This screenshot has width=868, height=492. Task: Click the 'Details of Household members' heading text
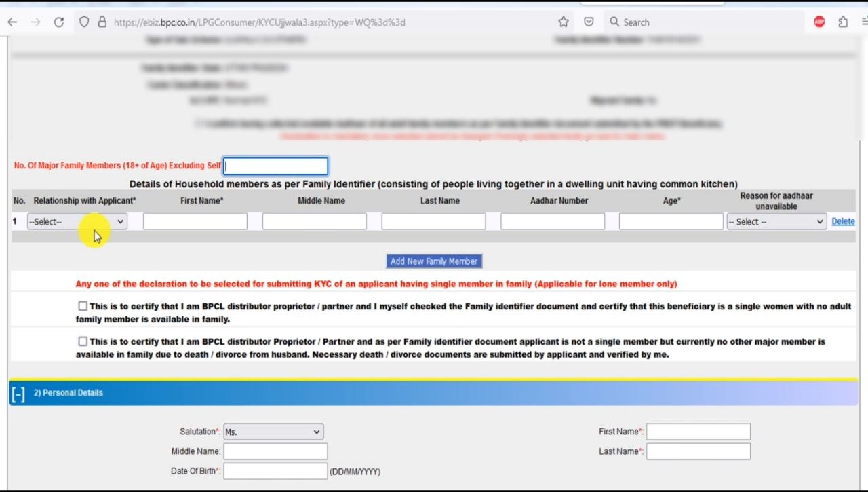click(x=433, y=184)
